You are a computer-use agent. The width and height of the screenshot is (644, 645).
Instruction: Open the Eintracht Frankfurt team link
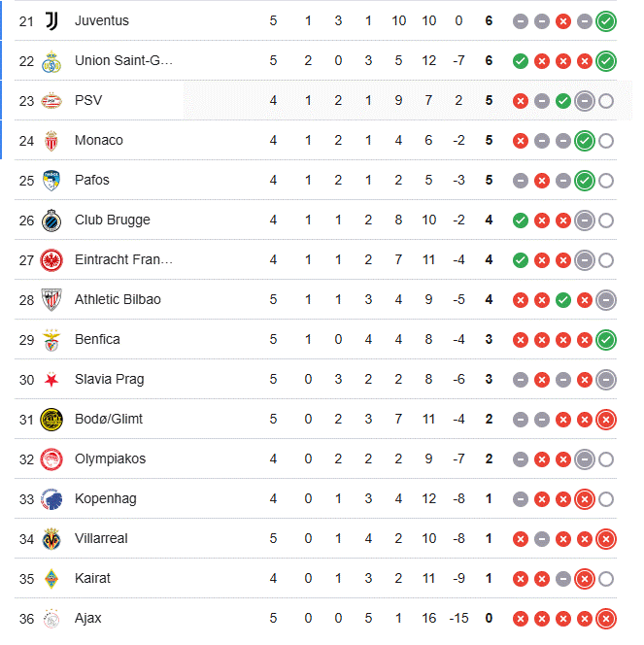pyautogui.click(x=123, y=259)
